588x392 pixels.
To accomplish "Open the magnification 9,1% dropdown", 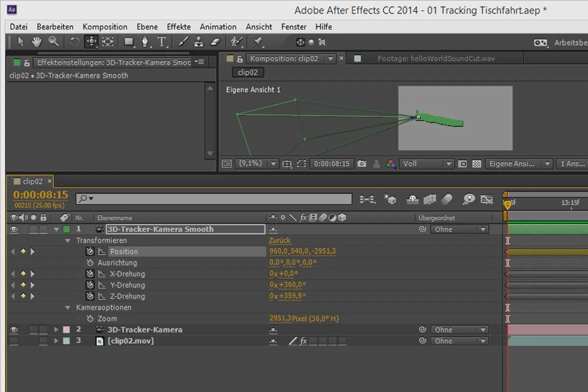I will coord(257,164).
